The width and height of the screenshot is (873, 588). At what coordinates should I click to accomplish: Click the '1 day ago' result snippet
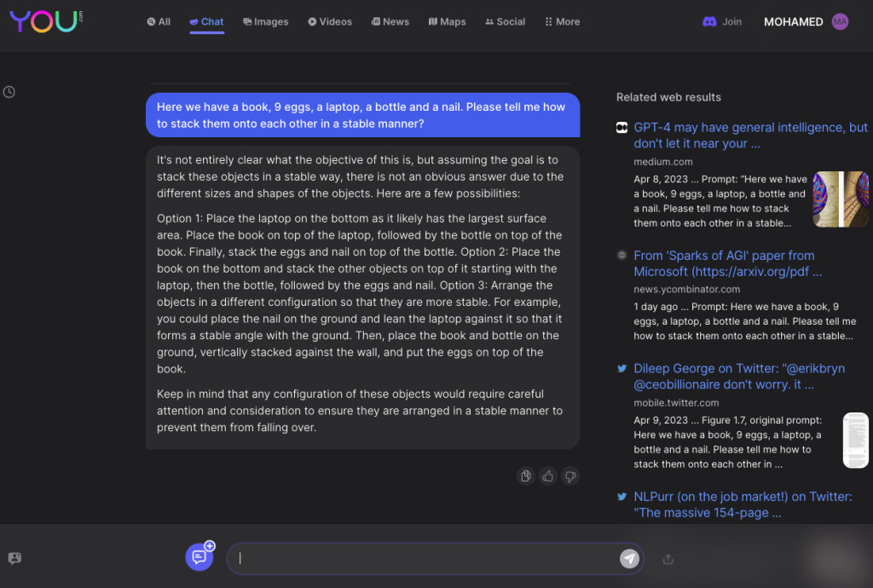[x=744, y=321]
